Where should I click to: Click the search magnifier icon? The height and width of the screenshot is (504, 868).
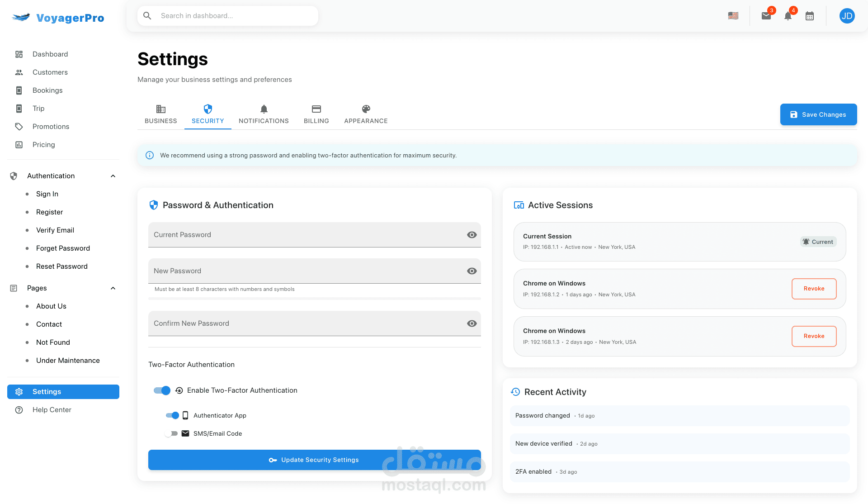coord(147,16)
